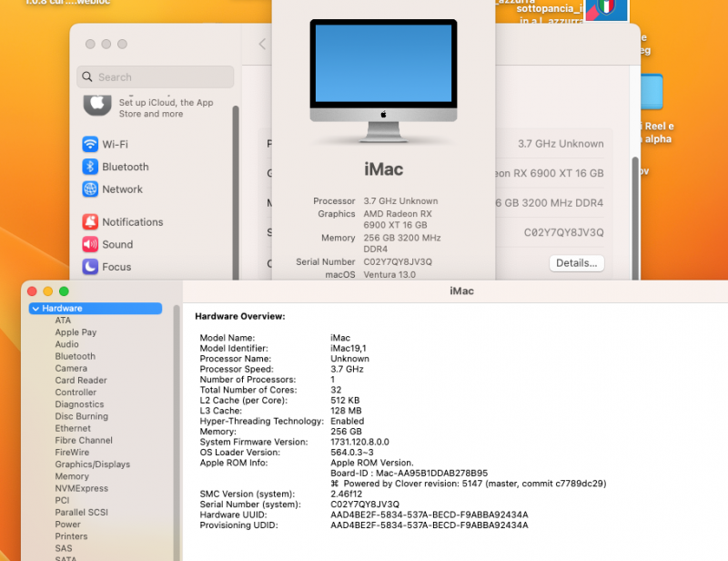Select Power in the hardware list
Viewport: 728px width, 561px height.
pyautogui.click(x=67, y=525)
